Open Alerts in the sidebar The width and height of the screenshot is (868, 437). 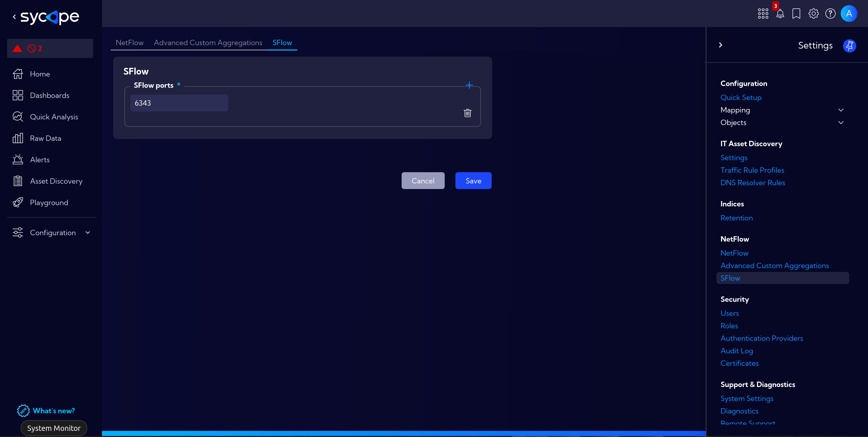(40, 159)
